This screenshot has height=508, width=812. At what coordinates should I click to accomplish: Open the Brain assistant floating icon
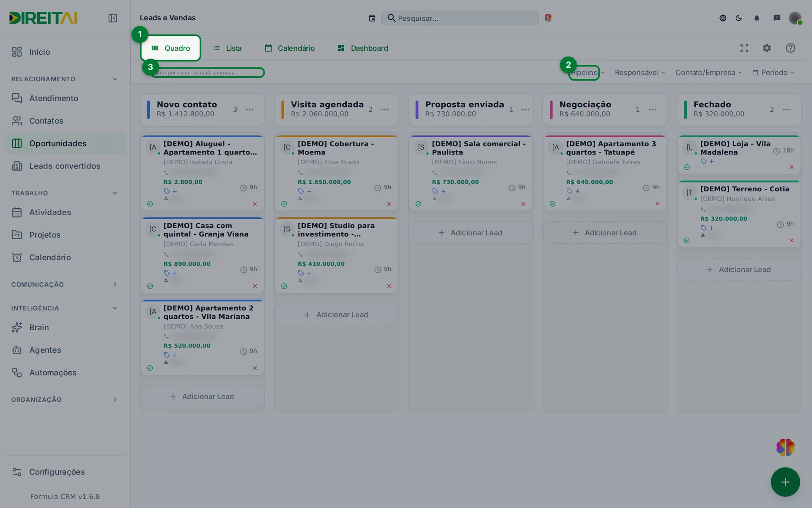(785, 447)
